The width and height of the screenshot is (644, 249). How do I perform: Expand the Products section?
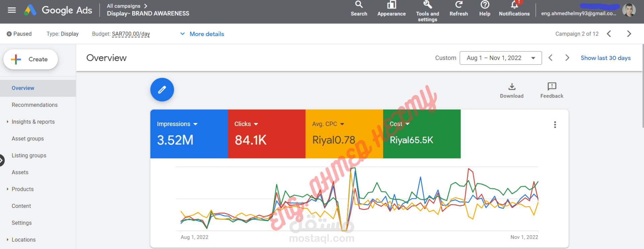pos(7,189)
